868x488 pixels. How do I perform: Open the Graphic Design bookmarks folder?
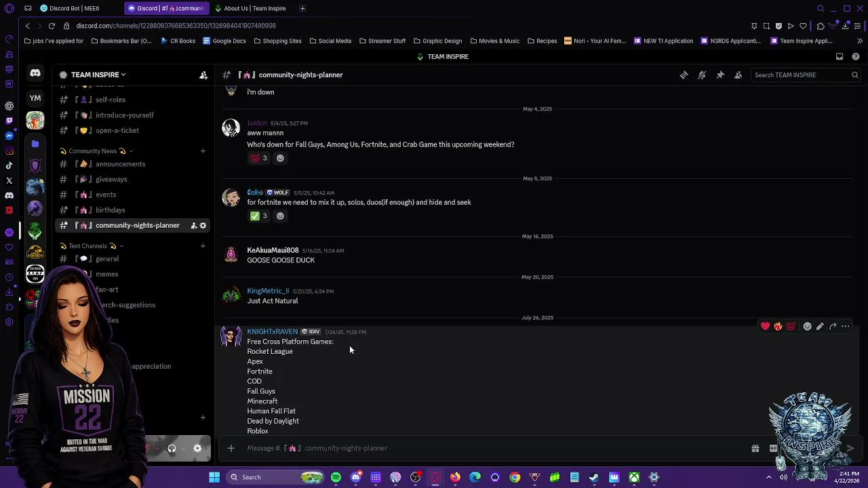[437, 41]
